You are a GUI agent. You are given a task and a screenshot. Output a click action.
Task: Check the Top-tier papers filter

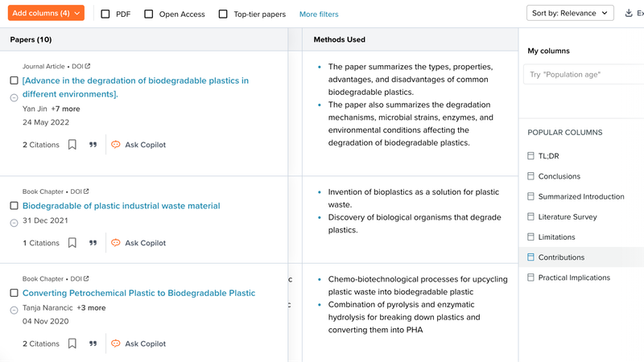223,14
